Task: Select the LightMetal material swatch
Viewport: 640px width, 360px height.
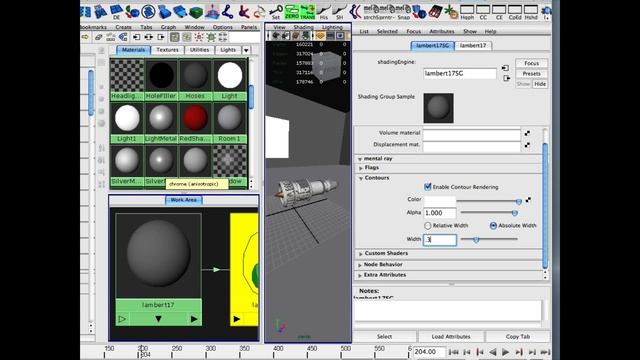Action: 161,119
